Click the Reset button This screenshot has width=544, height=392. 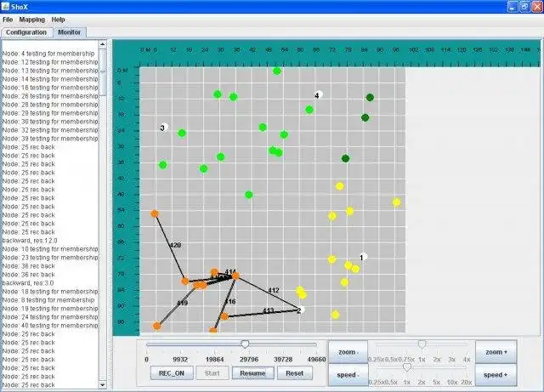[295, 373]
